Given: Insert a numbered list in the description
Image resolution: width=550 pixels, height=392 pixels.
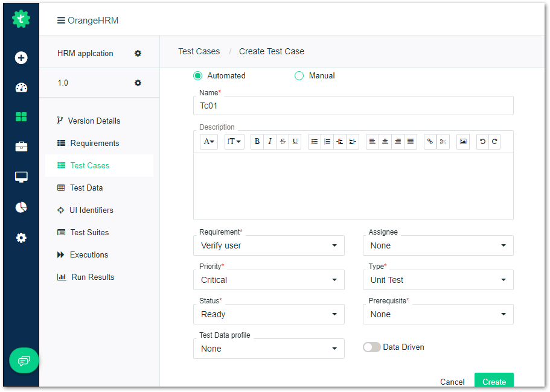Looking at the screenshot, I should (x=327, y=141).
